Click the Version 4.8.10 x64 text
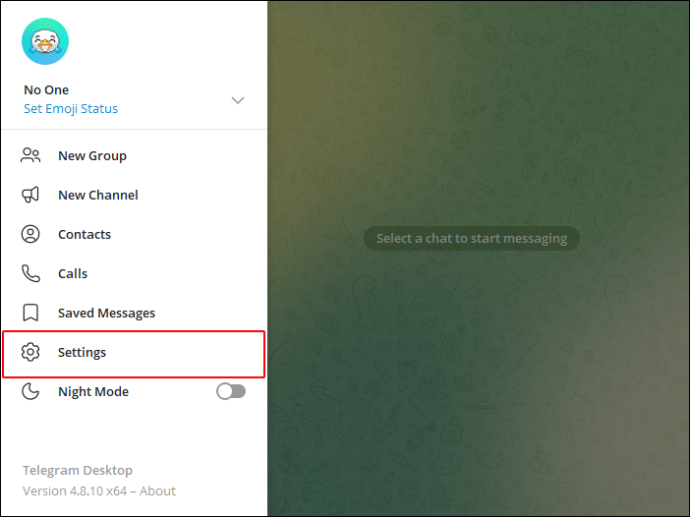 pos(75,491)
